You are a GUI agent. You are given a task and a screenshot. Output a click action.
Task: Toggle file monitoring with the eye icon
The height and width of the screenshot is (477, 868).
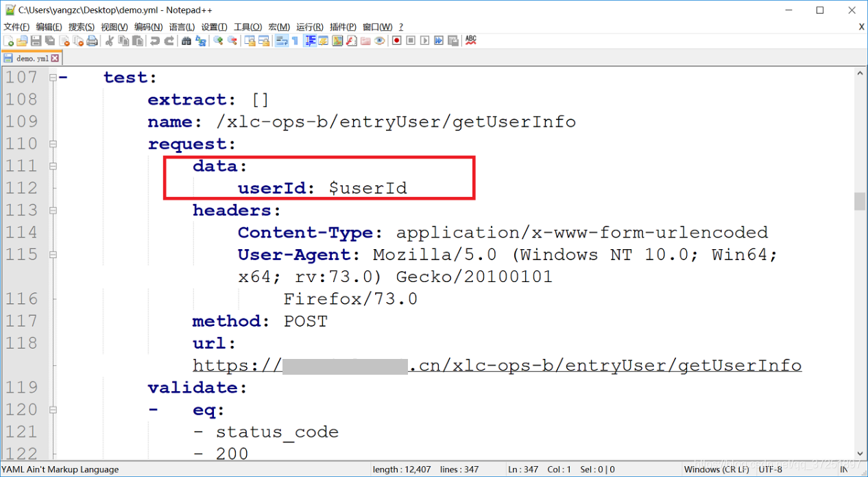380,41
